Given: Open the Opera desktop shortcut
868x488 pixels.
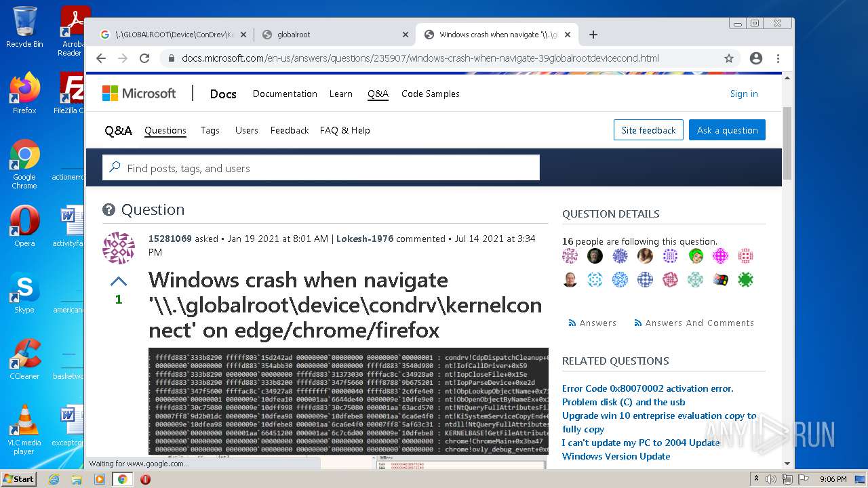Looking at the screenshot, I should (24, 226).
